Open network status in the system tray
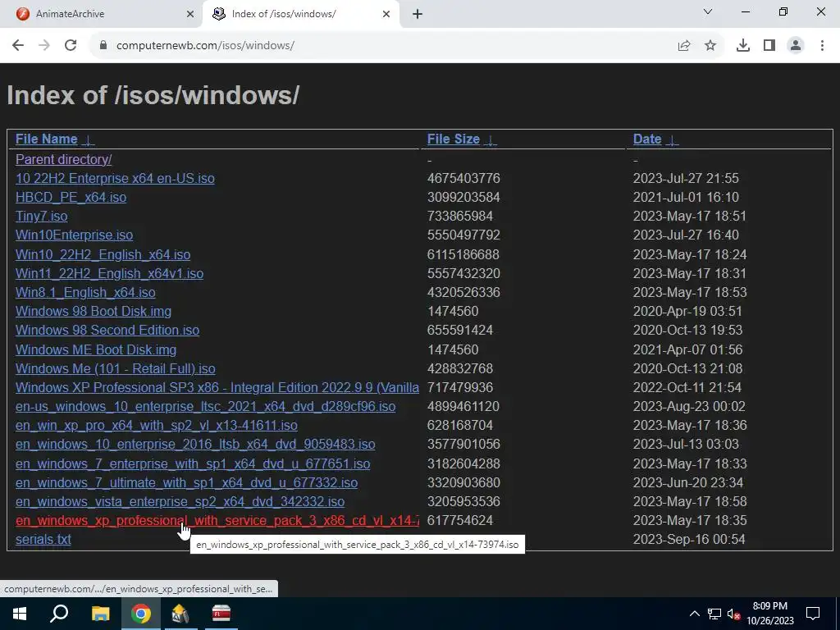Image resolution: width=840 pixels, height=630 pixels. (714, 614)
